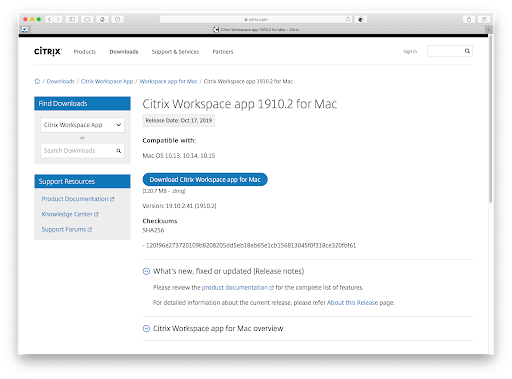Screen dimensions: 512x379
Task: Open the Support & Services menu
Action: (175, 52)
